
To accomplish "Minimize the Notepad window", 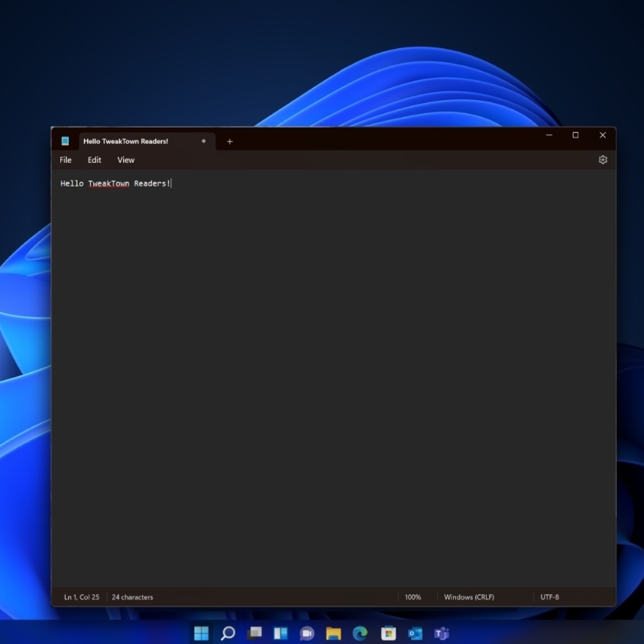I will 549,135.
